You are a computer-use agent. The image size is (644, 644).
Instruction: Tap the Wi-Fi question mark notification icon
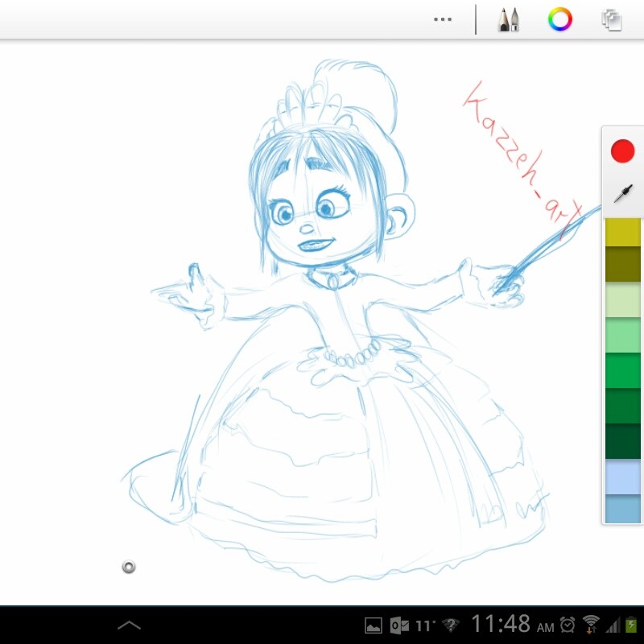coord(451,625)
